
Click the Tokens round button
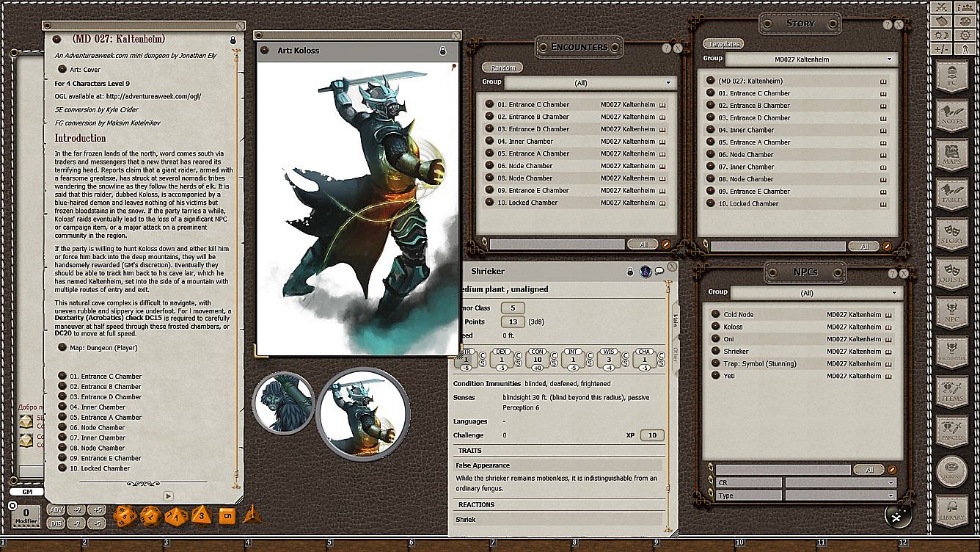point(952,472)
